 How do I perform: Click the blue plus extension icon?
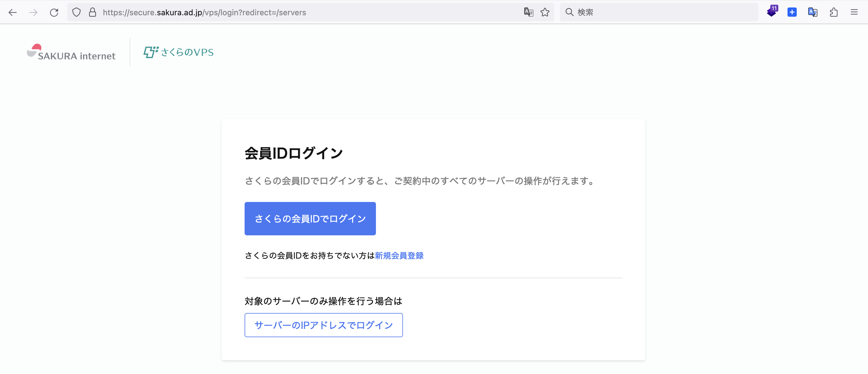(792, 12)
